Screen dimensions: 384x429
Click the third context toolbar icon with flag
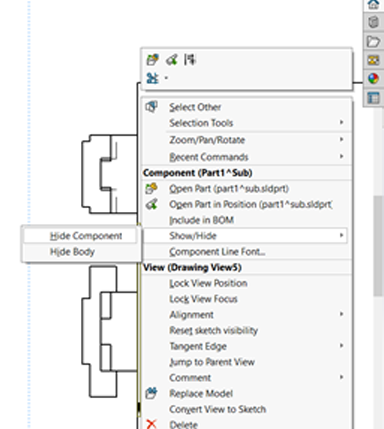coord(190,60)
